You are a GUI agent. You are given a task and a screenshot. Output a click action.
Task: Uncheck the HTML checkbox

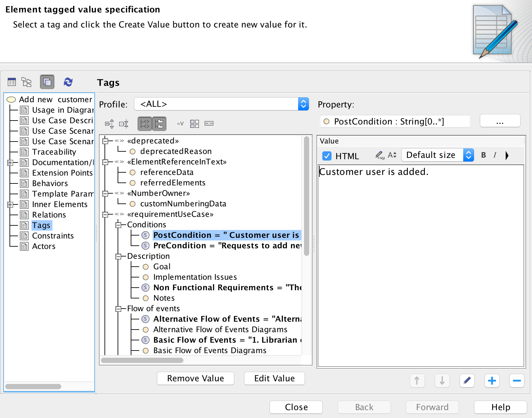coord(327,156)
